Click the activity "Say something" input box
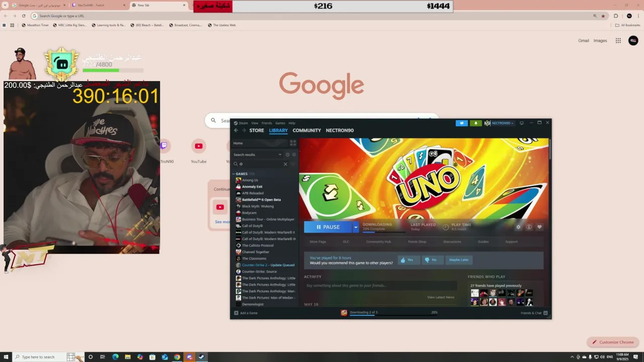644x362 pixels. point(380,286)
